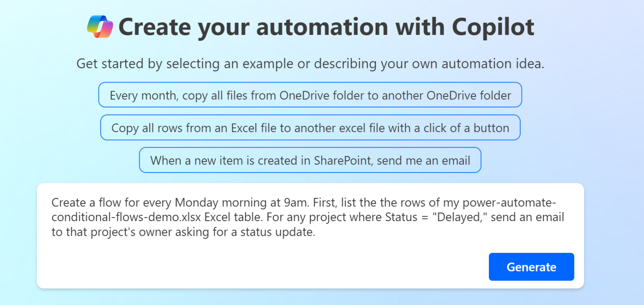Choose the Excel rows copy example
This screenshot has height=305, width=644.
click(x=310, y=128)
